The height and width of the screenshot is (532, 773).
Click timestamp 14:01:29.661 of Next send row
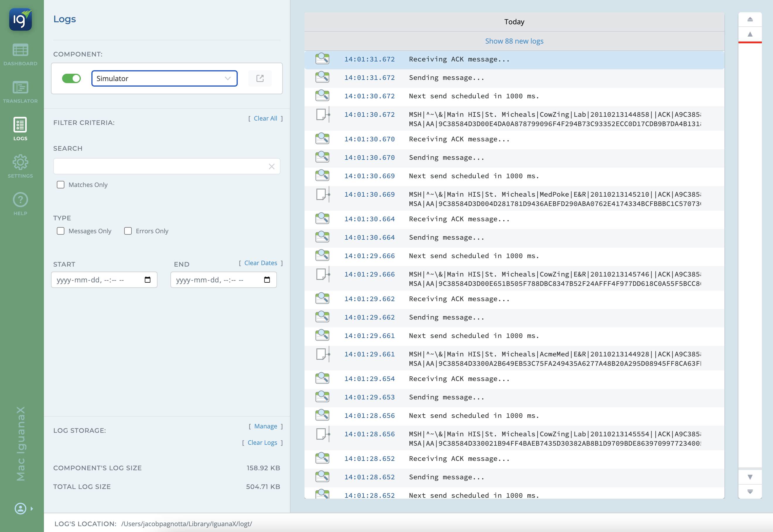pos(370,336)
